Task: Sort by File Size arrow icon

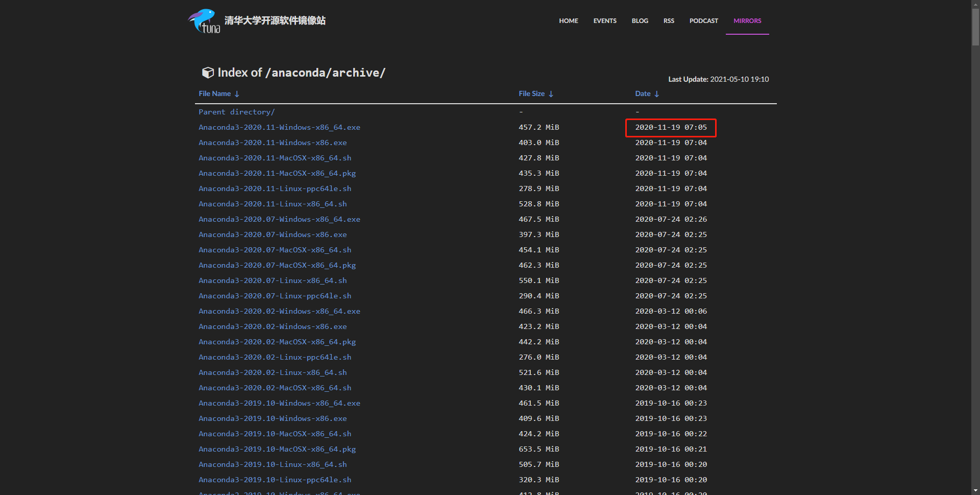Action: [551, 94]
